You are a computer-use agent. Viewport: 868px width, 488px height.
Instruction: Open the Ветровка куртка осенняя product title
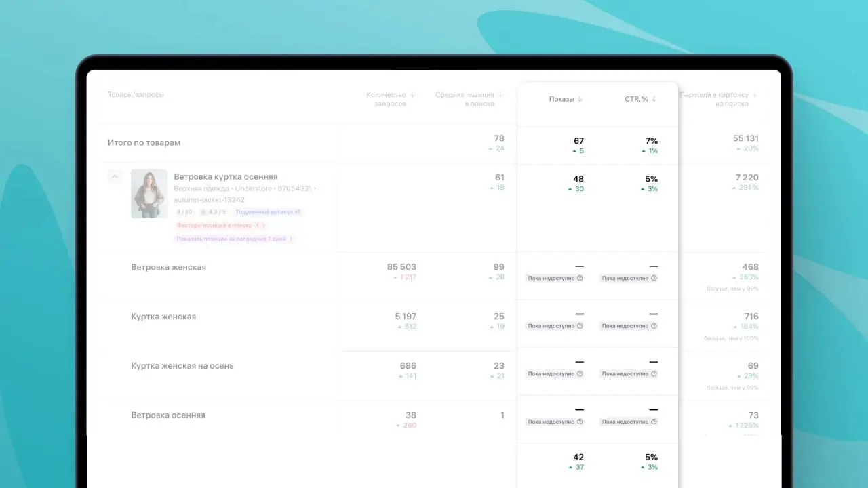(226, 177)
